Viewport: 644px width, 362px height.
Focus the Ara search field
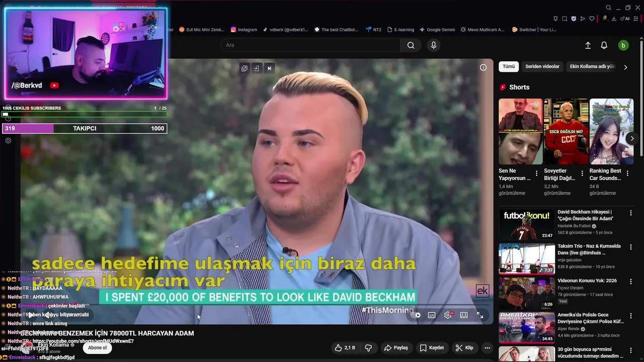tap(310, 45)
